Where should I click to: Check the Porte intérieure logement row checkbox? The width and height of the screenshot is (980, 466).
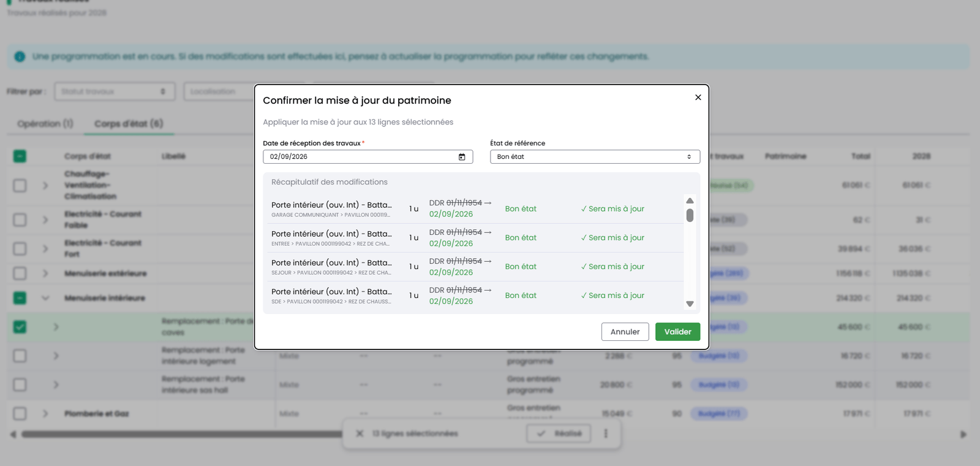(20, 356)
